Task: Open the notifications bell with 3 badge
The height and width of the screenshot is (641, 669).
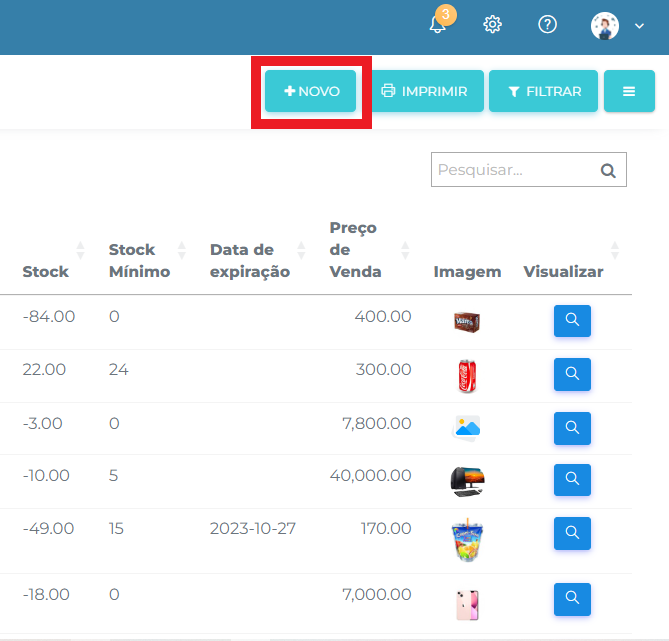Action: 438,25
